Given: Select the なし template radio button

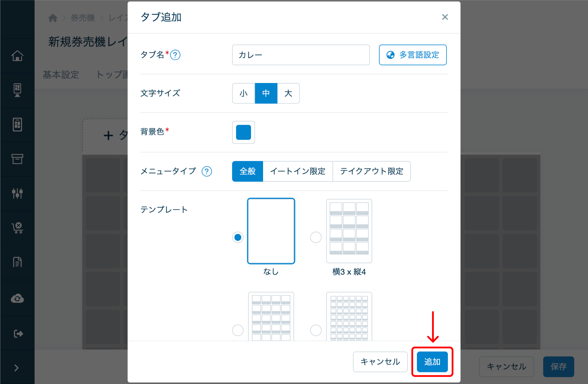Looking at the screenshot, I should [238, 237].
